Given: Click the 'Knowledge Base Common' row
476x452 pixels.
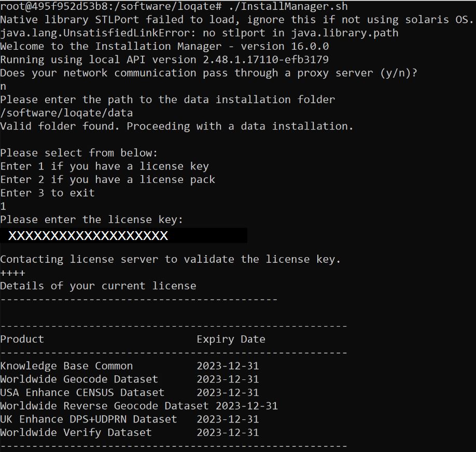Looking at the screenshot, I should 66,366.
